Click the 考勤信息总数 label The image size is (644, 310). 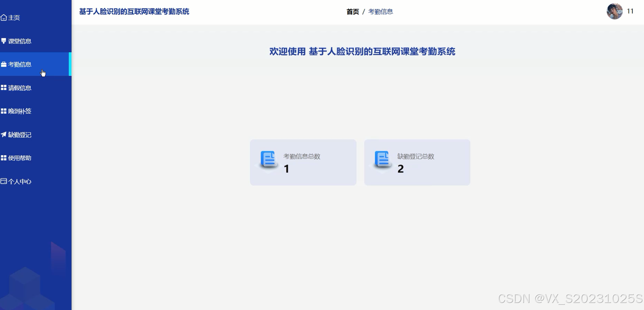[x=302, y=156]
